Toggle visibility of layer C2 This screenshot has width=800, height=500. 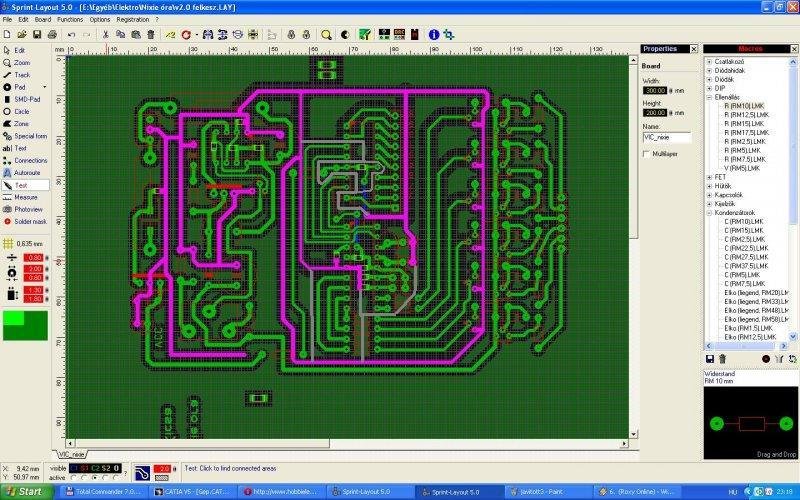click(95, 468)
